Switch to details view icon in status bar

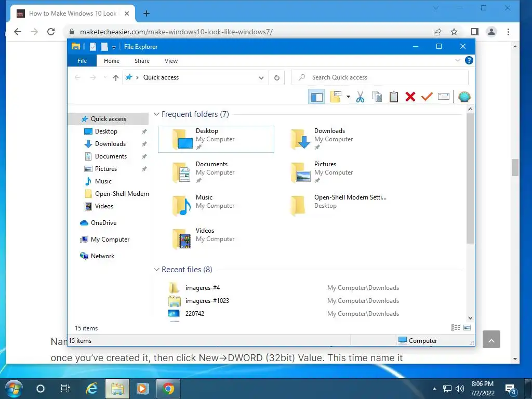tap(456, 327)
